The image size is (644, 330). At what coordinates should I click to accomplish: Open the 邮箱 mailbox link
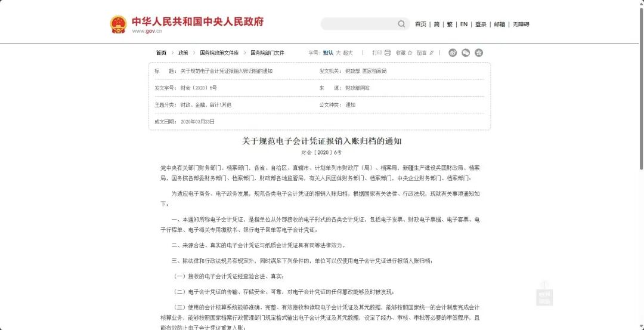point(500,24)
